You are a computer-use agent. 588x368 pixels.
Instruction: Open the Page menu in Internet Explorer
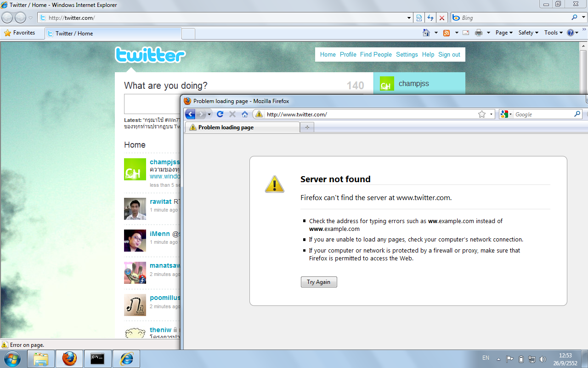[x=504, y=33]
